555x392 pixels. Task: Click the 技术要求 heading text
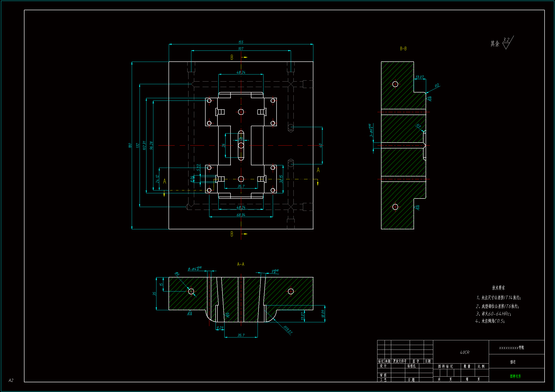point(499,288)
